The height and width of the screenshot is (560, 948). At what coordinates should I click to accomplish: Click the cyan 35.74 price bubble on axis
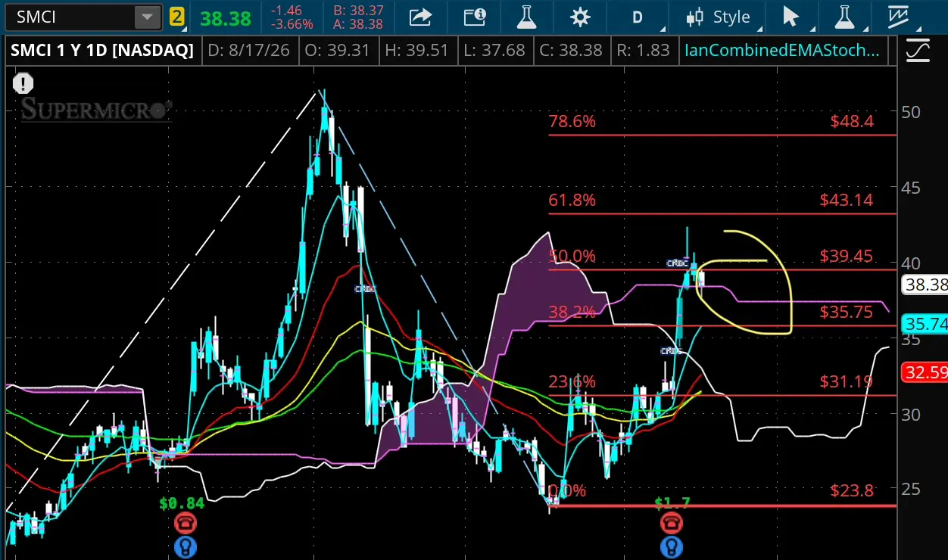point(925,325)
